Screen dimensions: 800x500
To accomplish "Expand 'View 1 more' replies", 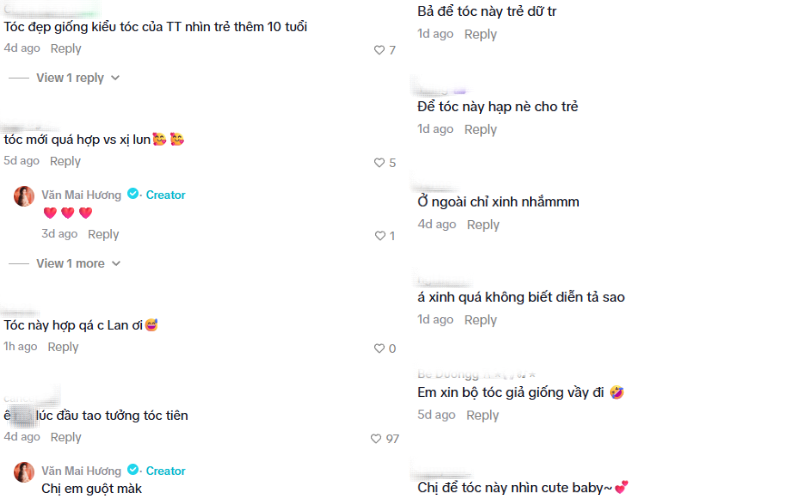I will [70, 264].
